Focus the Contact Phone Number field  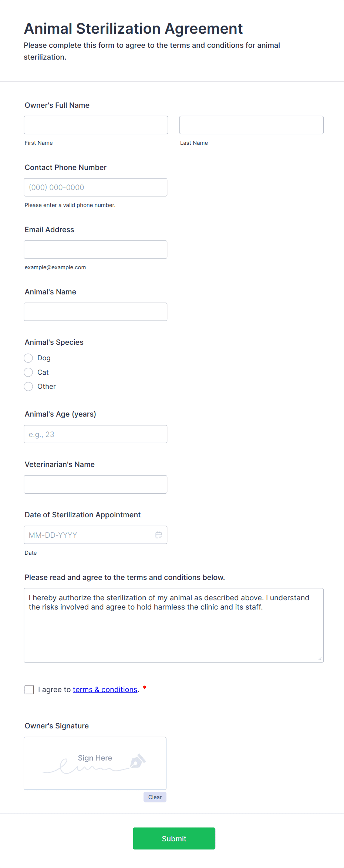pyautogui.click(x=95, y=187)
